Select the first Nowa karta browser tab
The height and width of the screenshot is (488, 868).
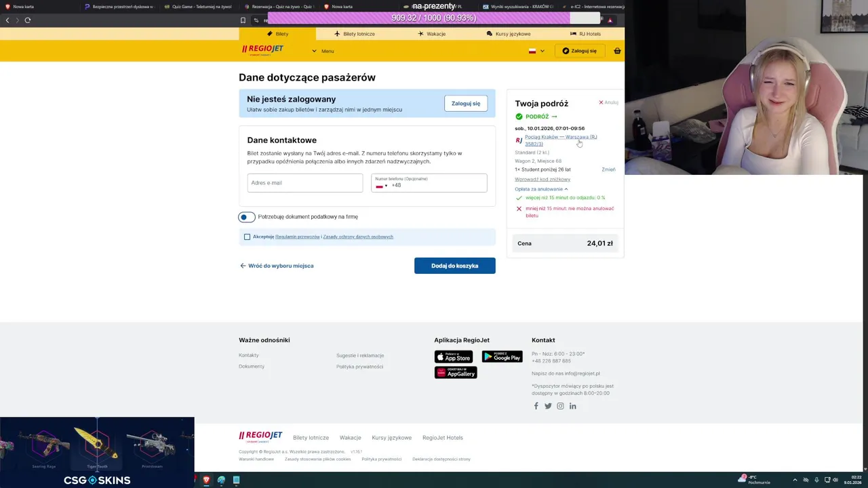point(39,6)
